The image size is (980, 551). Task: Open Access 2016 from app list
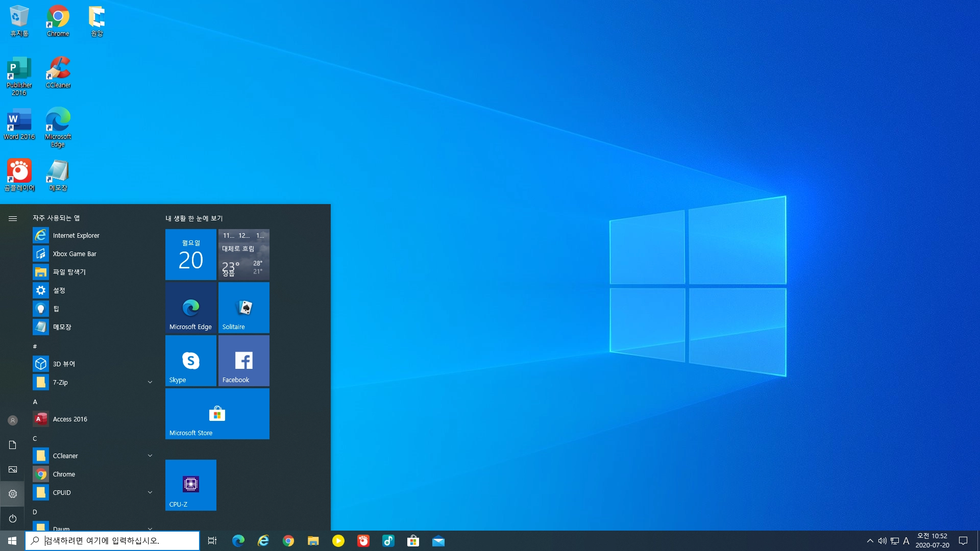tap(70, 419)
